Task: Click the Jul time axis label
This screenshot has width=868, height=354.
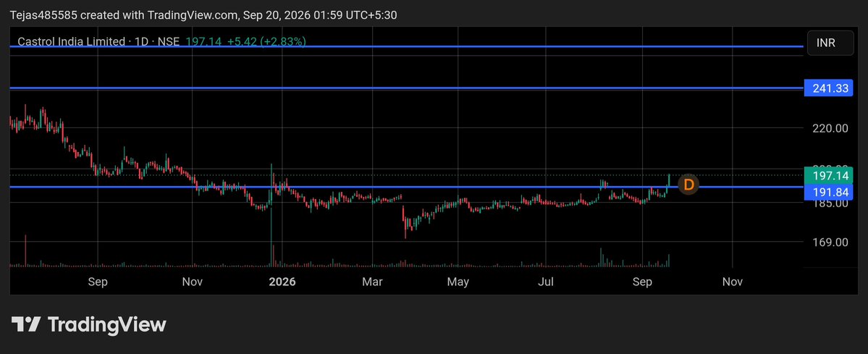Action: [x=547, y=282]
